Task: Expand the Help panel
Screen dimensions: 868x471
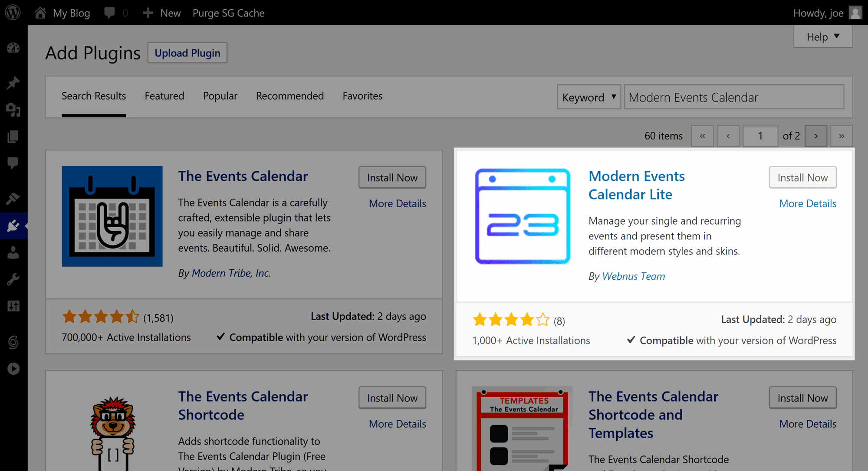Action: (x=822, y=36)
